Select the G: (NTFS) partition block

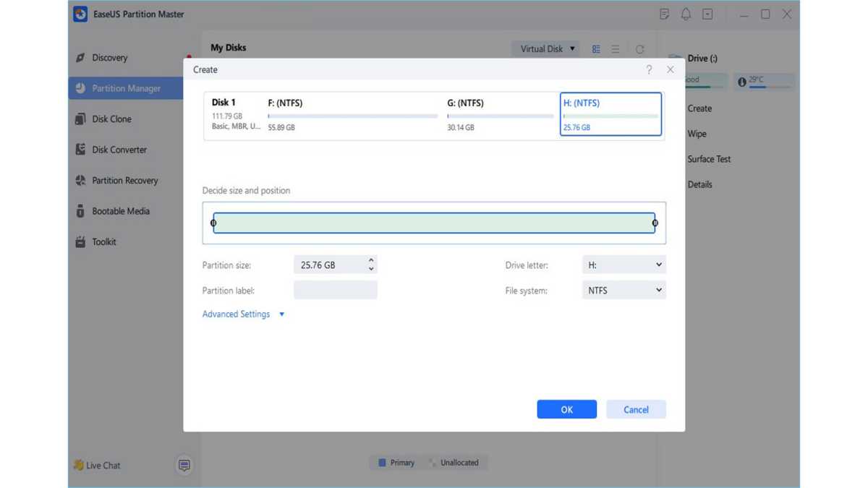(x=501, y=114)
